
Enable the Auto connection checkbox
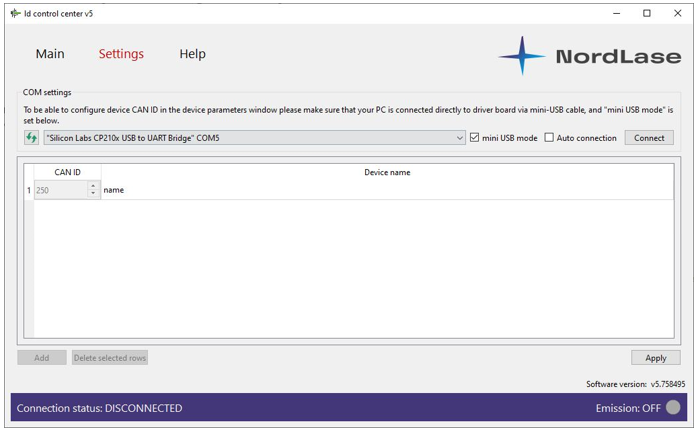(549, 138)
